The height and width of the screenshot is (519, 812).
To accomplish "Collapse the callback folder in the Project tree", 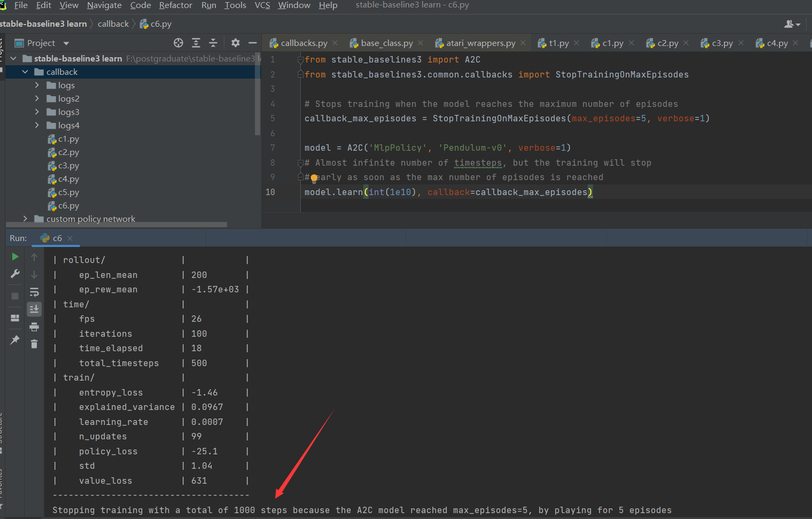I will tap(25, 71).
